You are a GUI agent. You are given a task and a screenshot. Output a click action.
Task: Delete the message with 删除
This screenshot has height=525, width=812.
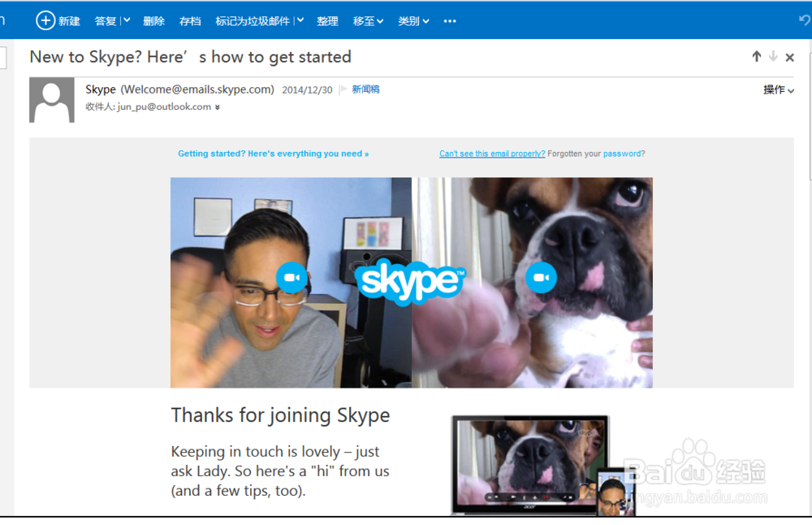pyautogui.click(x=153, y=21)
